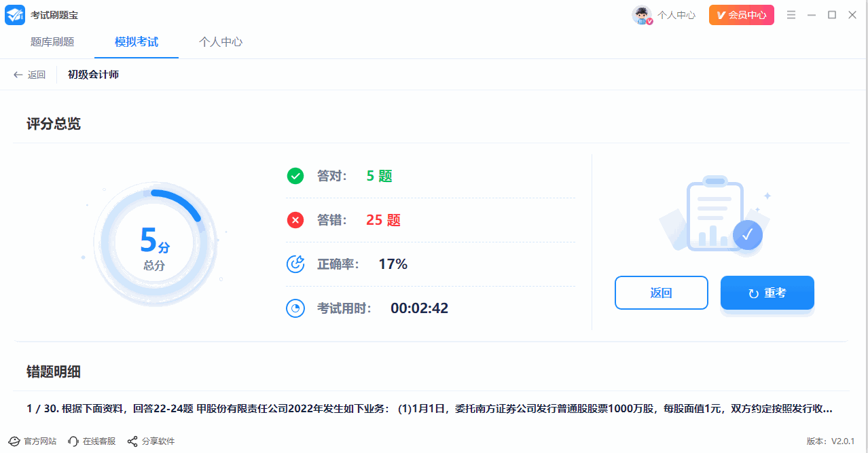868x453 pixels.
Task: Switch to the 题库刷题 tab
Action: 52,42
